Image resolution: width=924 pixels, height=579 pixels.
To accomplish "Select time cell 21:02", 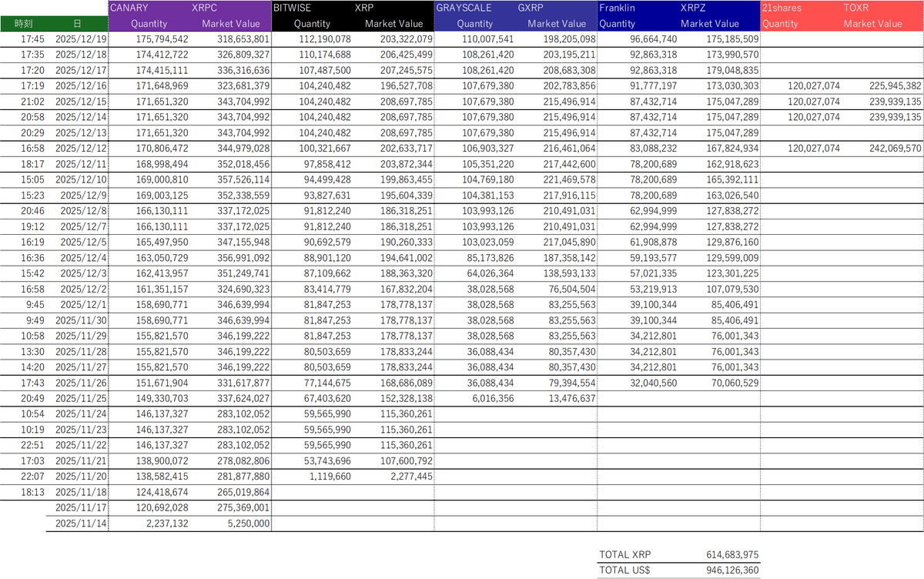I will click(x=32, y=102).
